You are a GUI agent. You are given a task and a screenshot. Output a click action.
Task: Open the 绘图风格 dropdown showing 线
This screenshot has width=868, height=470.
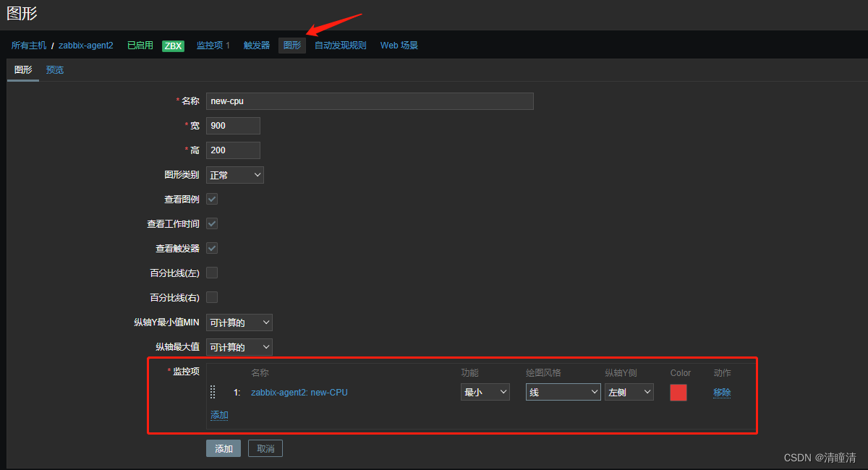(563, 392)
